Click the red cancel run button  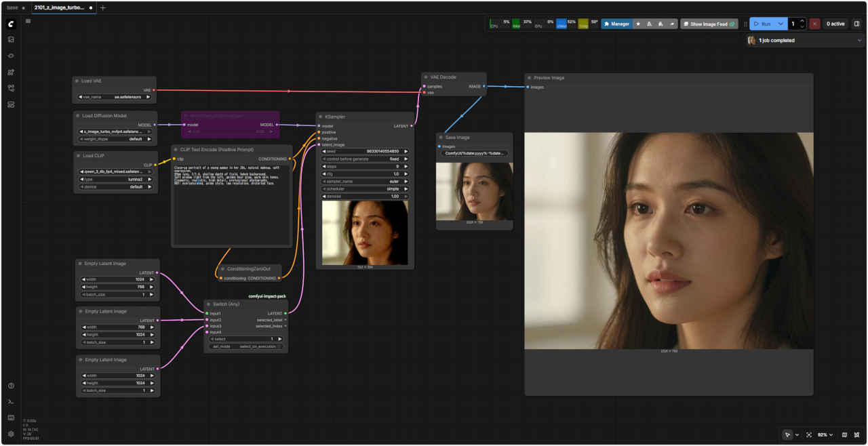pyautogui.click(x=814, y=24)
